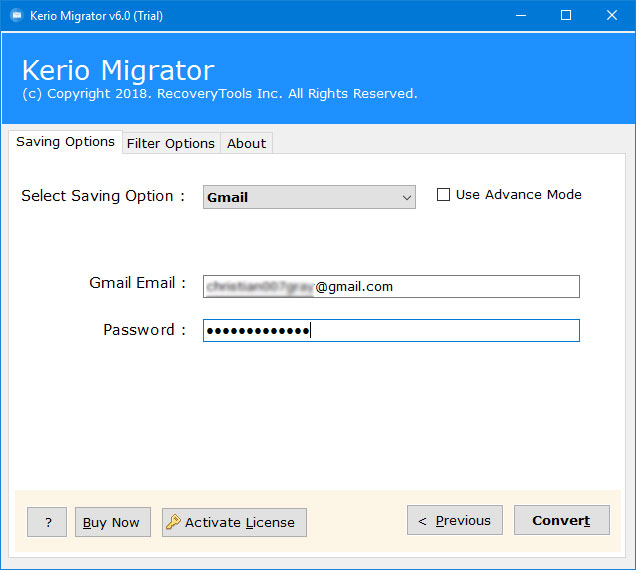The image size is (636, 570).
Task: Open the About tab
Action: (x=246, y=143)
